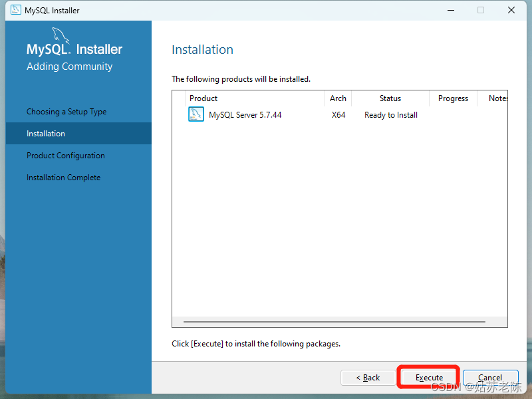Viewport: 532px width, 399px height.
Task: Sort by the Product column header
Action: click(x=255, y=98)
